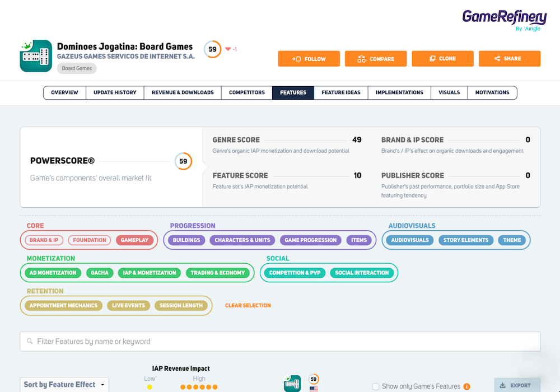Go to the Competitors tab

tap(247, 92)
